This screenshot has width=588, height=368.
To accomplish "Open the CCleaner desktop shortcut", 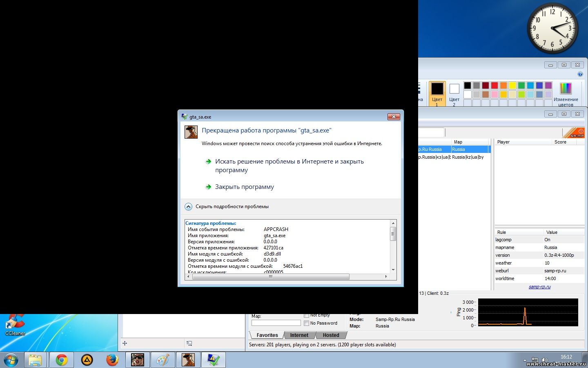I will (15, 326).
